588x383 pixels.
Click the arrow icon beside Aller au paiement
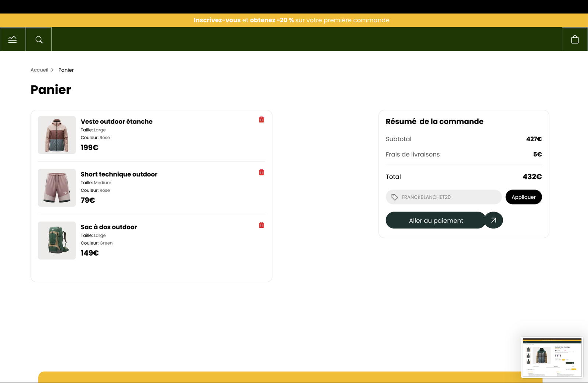click(x=494, y=220)
